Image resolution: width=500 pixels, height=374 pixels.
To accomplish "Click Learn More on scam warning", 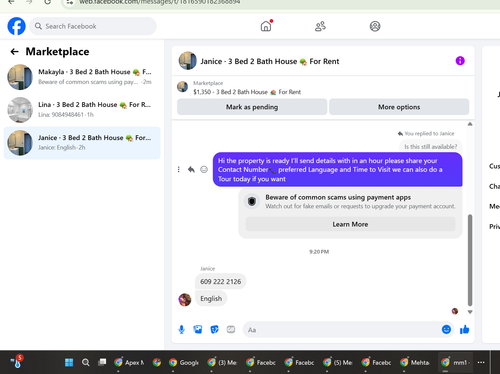I will 350,224.
